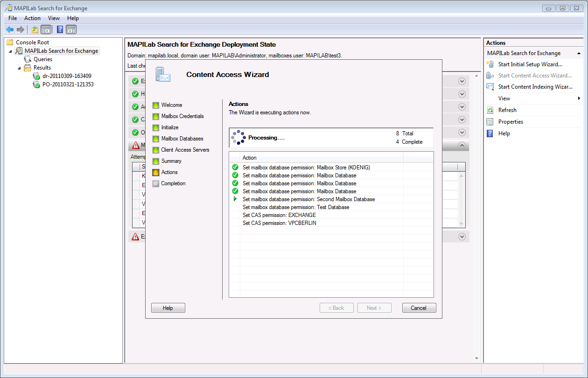Launch Start Content Indexing Wizard action
The image size is (588, 378).
pos(535,87)
